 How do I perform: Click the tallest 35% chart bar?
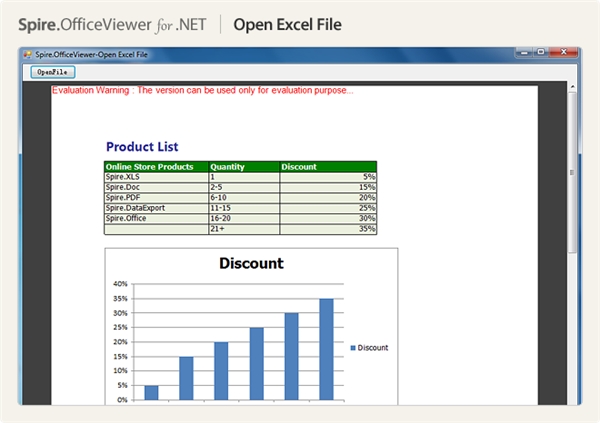[326, 349]
